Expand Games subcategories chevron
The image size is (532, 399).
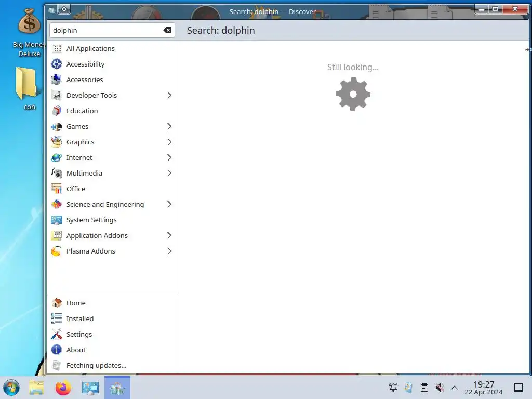(169, 127)
